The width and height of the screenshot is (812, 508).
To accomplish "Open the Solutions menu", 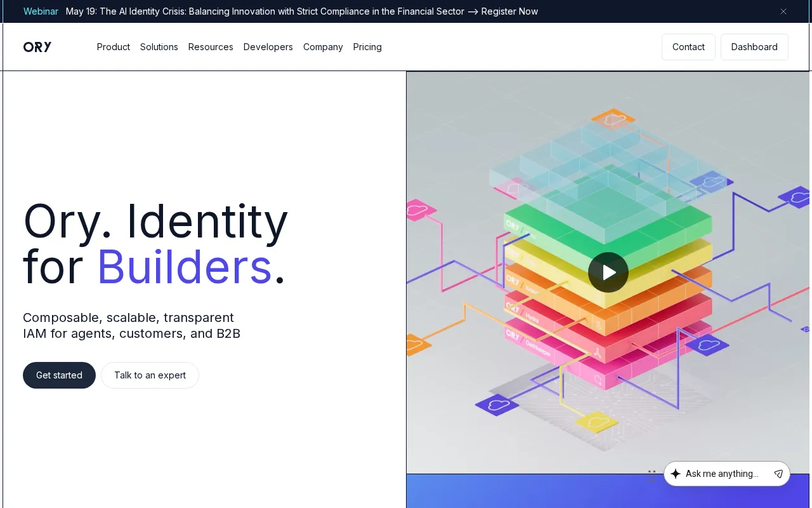I will point(159,47).
